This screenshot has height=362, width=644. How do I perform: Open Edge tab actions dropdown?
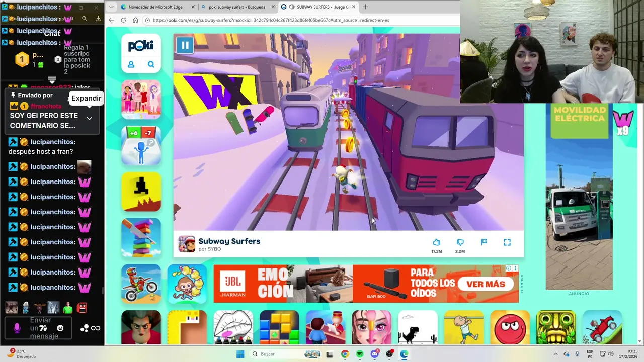pyautogui.click(x=111, y=7)
